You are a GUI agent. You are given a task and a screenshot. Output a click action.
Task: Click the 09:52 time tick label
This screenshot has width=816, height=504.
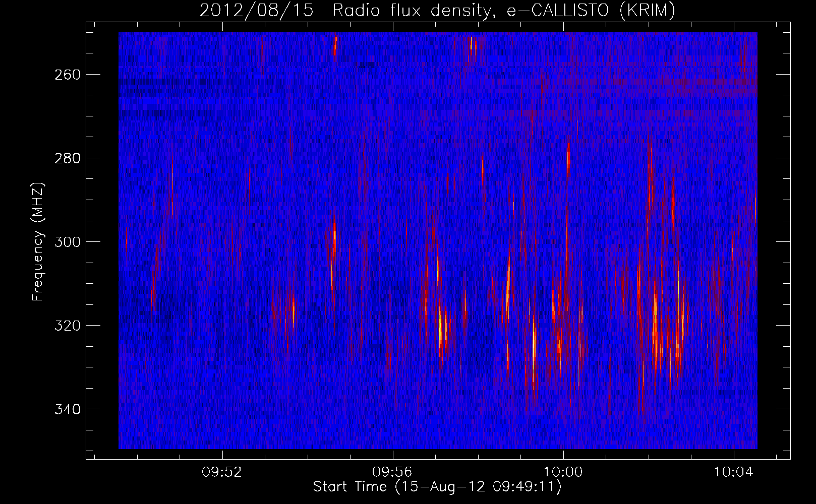click(222, 472)
